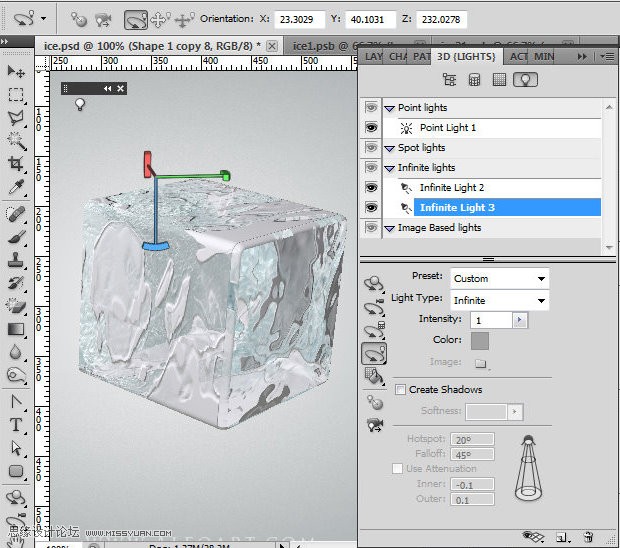Filter 3D panel by Materials

[499, 80]
